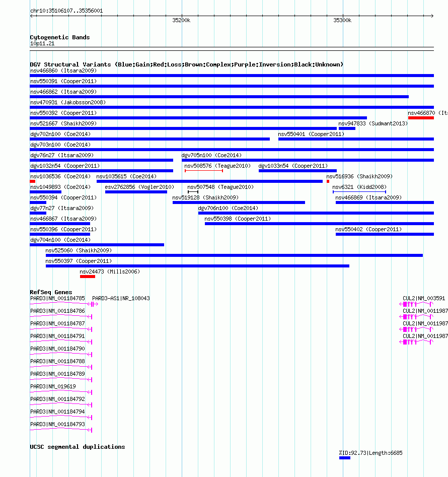Viewport: 448px width, 477px height.
Task: Open the dgv1033n54 (Cooper2011) label
Action: (293, 166)
